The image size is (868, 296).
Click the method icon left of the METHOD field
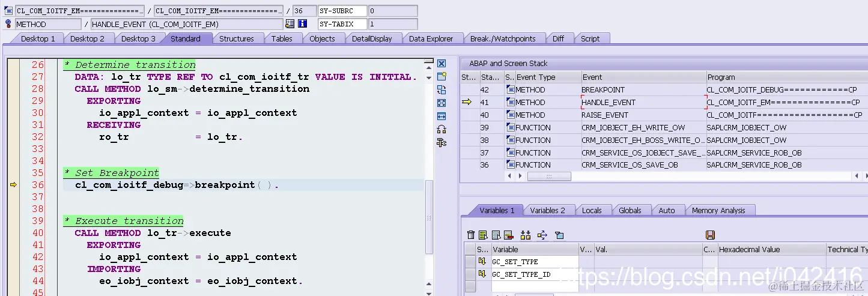pyautogui.click(x=8, y=24)
